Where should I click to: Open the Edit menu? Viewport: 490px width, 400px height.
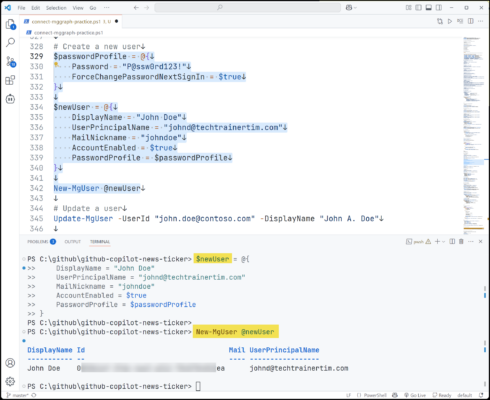pos(36,8)
